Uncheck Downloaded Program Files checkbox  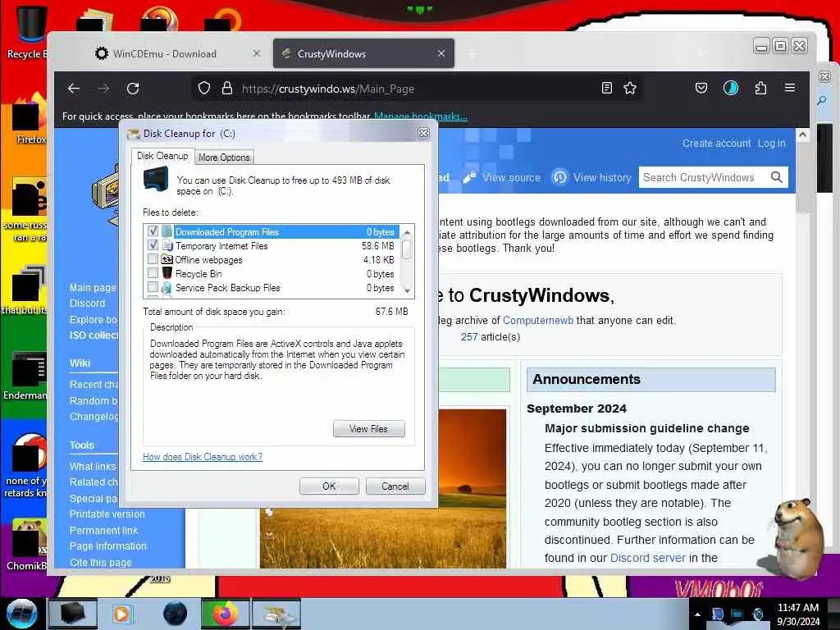pos(153,231)
